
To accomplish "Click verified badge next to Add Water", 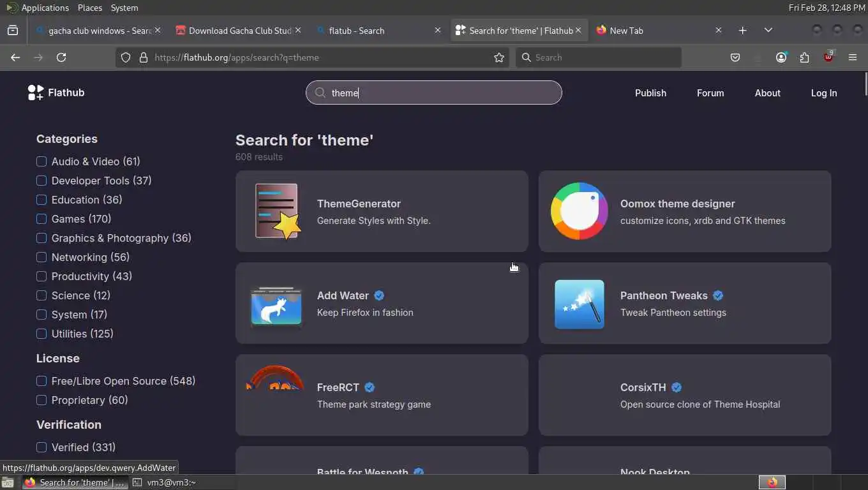I will (379, 295).
